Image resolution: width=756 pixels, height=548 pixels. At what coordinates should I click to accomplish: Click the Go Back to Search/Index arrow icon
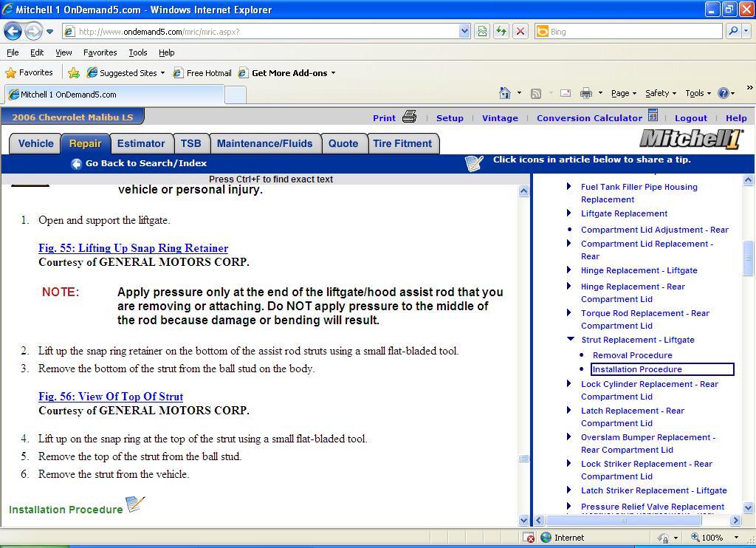[x=76, y=163]
